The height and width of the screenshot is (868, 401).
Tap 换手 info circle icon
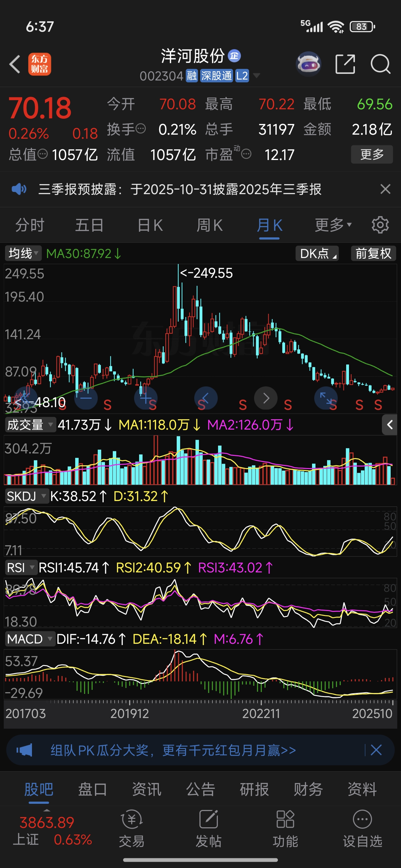point(141,128)
